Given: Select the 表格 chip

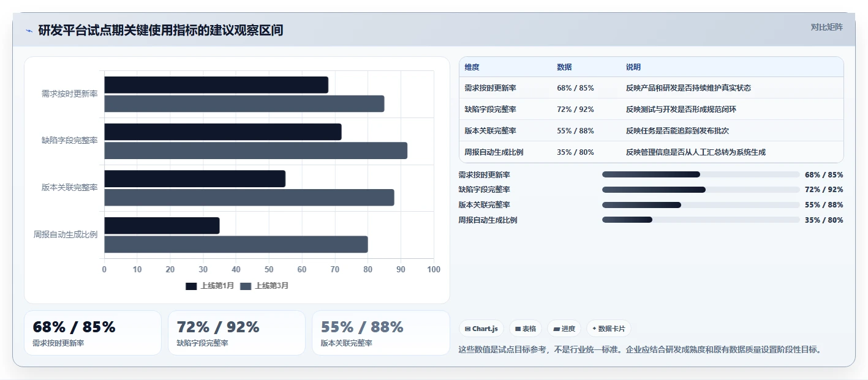Looking at the screenshot, I should 526,329.
